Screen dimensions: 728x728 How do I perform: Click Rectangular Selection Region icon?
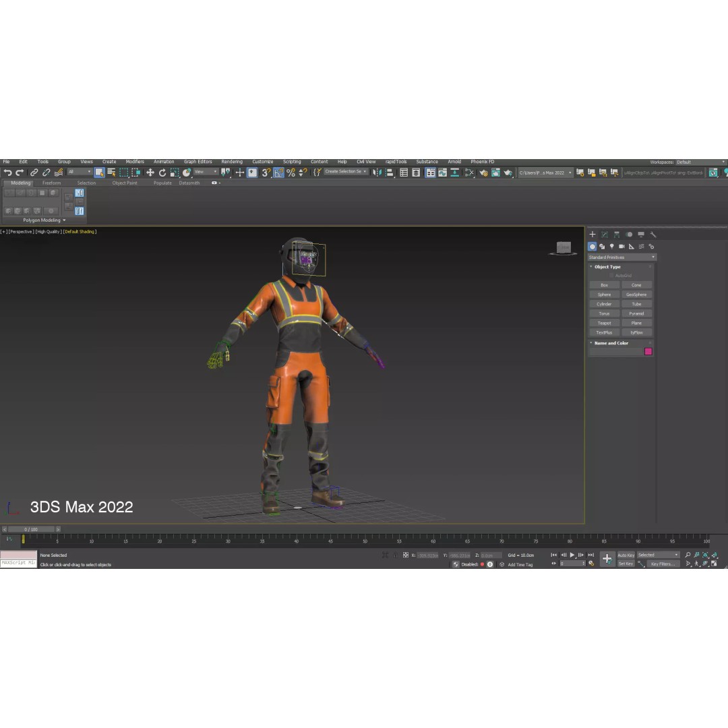[x=123, y=173]
